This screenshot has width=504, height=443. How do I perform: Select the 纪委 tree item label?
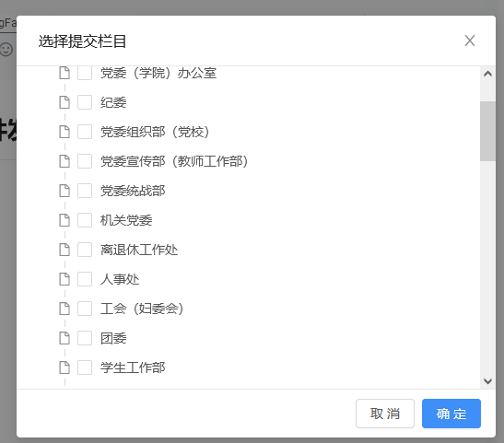113,103
